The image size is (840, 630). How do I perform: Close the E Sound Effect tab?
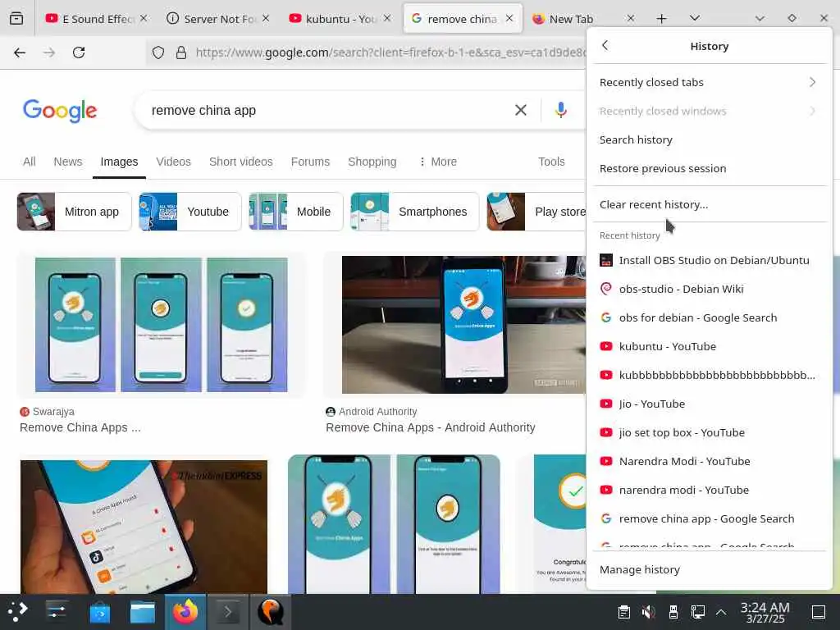click(x=144, y=18)
